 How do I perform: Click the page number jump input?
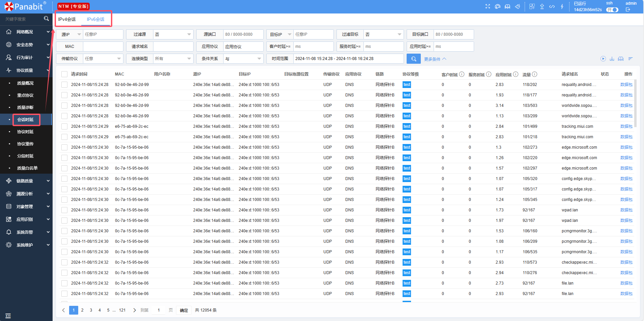[158, 310]
